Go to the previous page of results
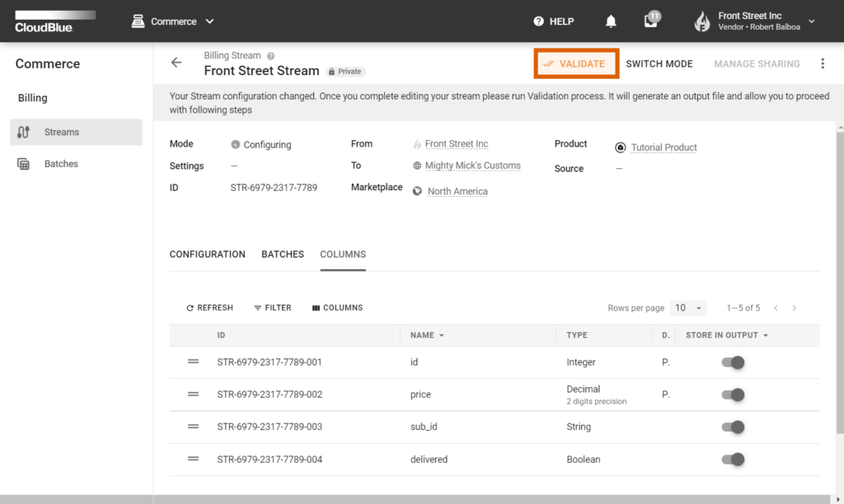Screen dimensions: 844x504 776,308
